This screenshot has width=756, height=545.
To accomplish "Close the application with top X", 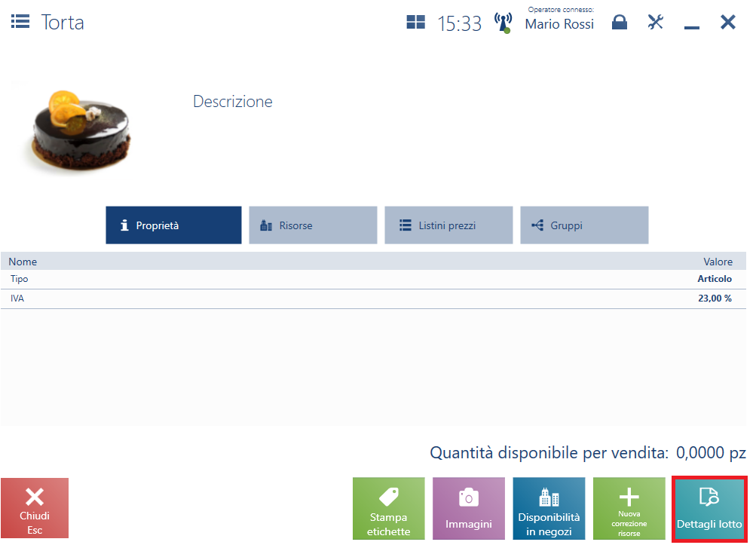I will (x=728, y=22).
